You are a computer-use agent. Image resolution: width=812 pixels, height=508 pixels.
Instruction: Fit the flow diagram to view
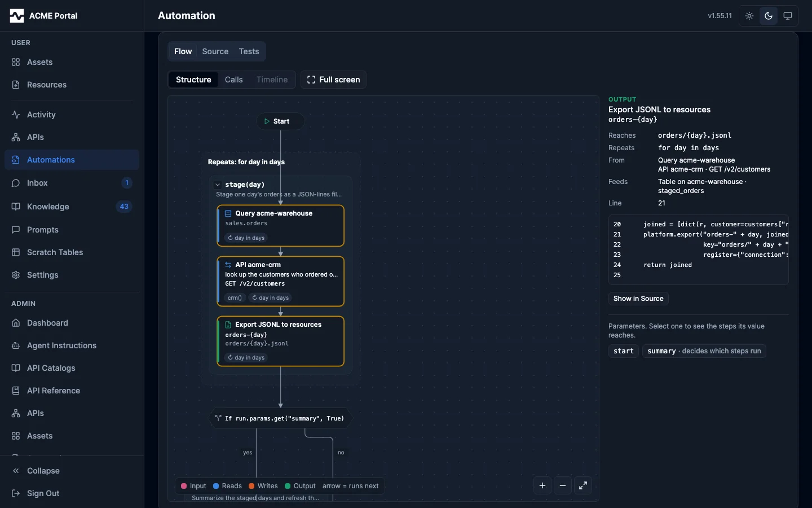[583, 485]
